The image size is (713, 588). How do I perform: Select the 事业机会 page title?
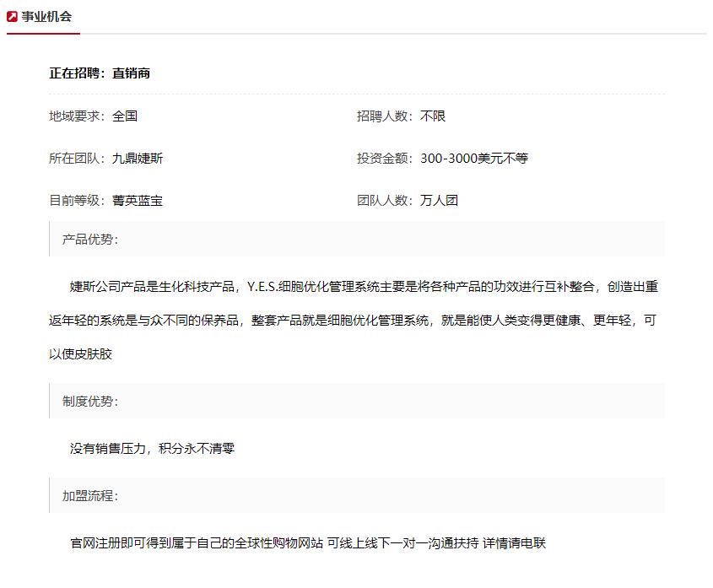[47, 14]
